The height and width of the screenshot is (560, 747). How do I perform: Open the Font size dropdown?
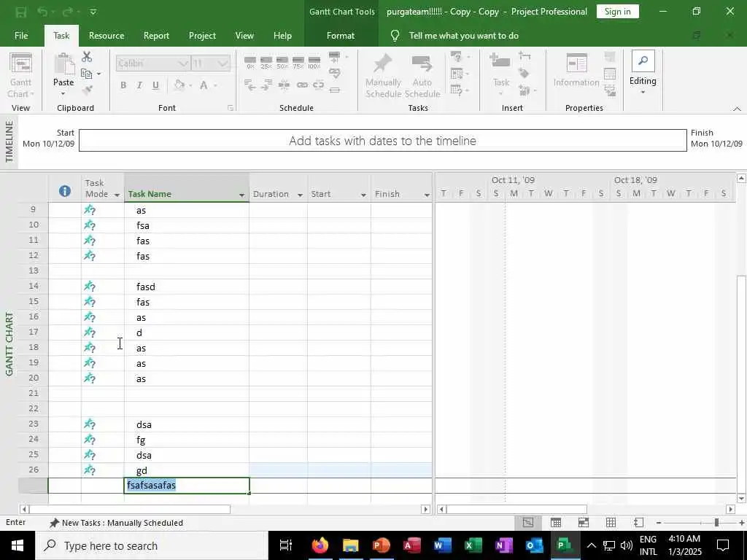pyautogui.click(x=222, y=63)
